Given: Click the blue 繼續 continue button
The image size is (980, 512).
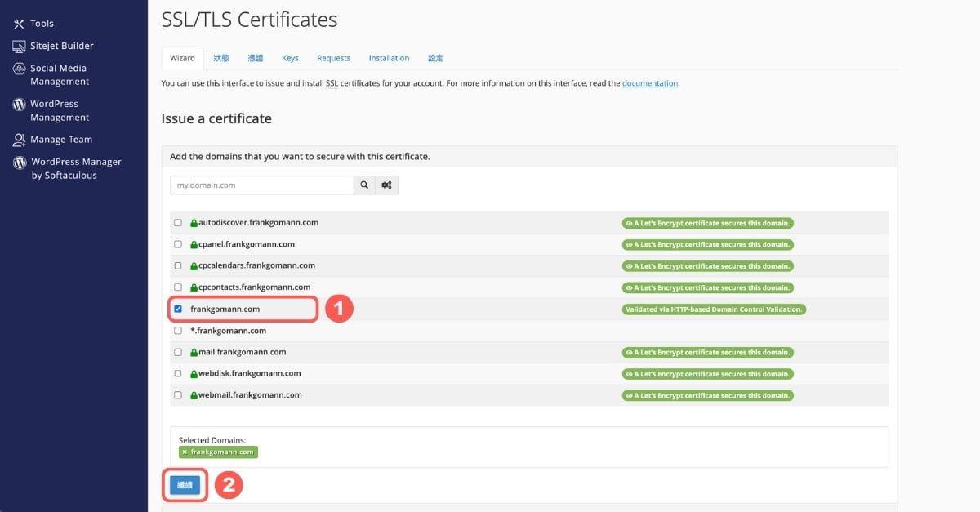Looking at the screenshot, I should pos(185,485).
